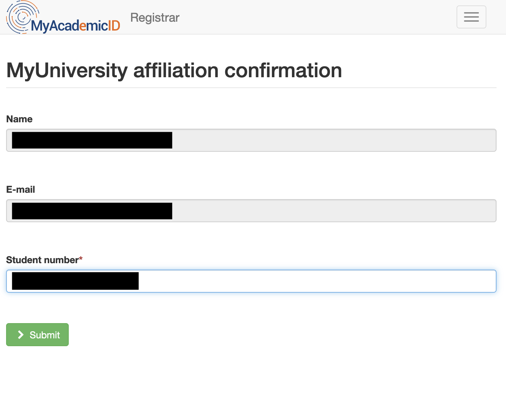This screenshot has height=420, width=506.
Task: Click the empty navbar area beside Registrar
Action: click(x=305, y=17)
